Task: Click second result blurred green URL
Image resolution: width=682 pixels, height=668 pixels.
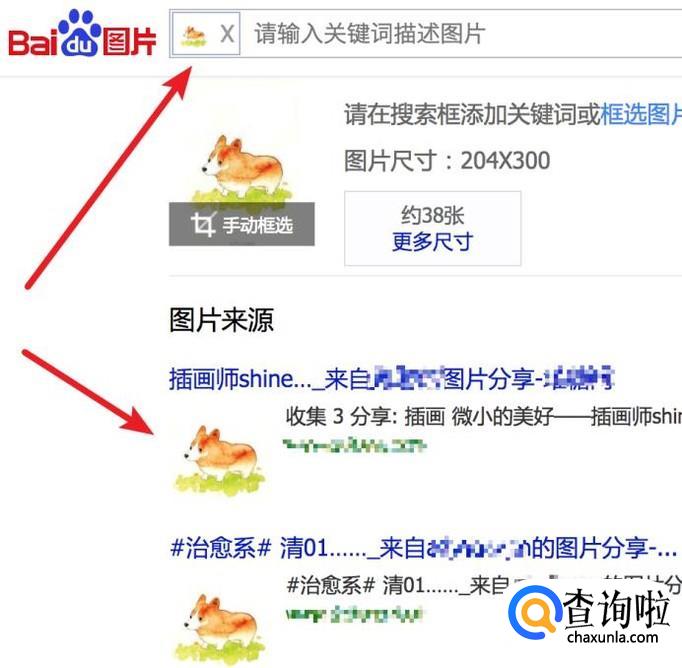Action: [x=353, y=615]
